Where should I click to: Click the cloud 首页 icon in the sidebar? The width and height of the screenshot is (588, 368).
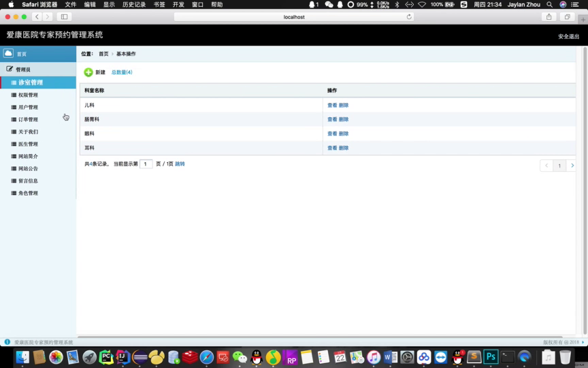pos(8,53)
